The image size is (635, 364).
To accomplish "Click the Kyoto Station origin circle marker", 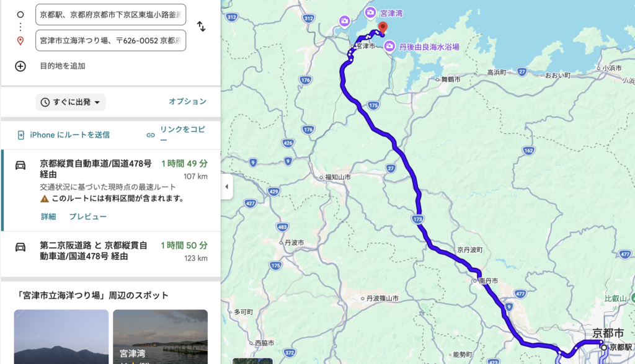I will 604,347.
